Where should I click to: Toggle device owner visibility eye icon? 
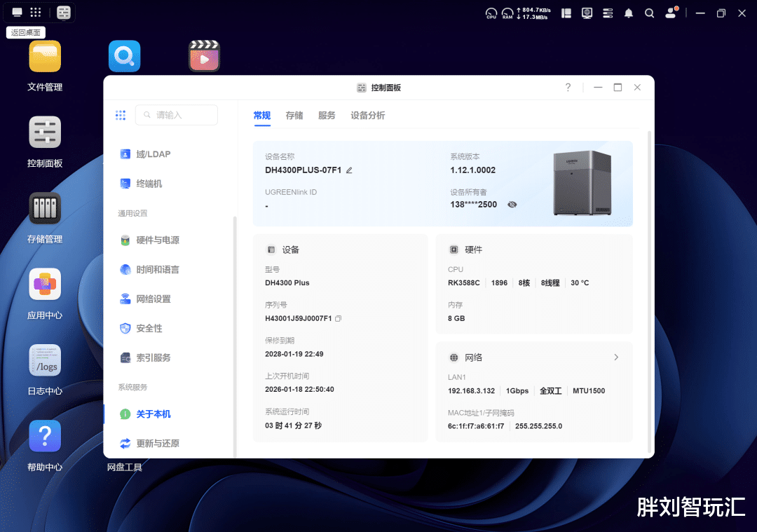click(x=512, y=205)
